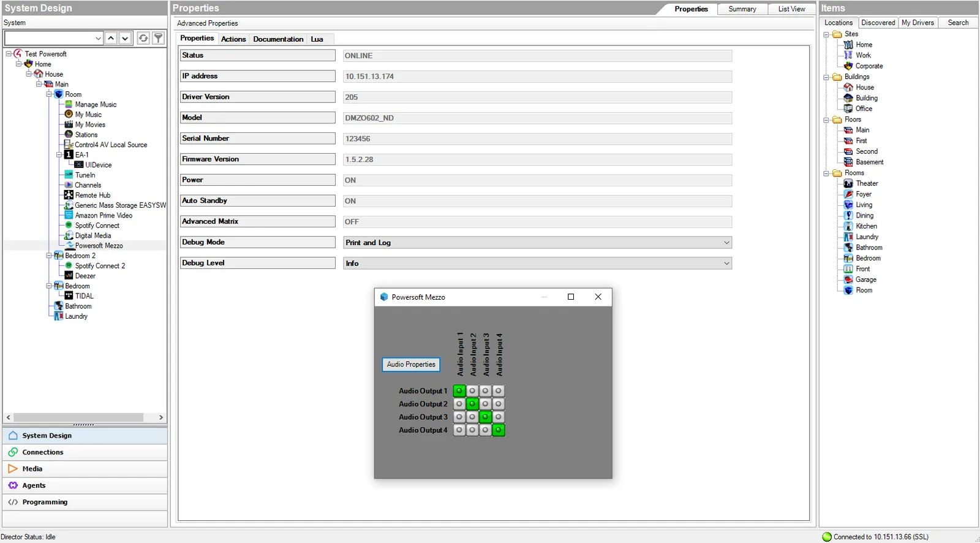Open the My Drivers tab

point(918,23)
